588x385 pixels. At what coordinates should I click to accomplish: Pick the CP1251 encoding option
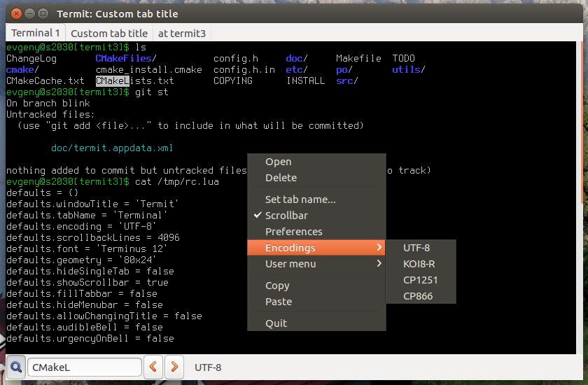(420, 280)
